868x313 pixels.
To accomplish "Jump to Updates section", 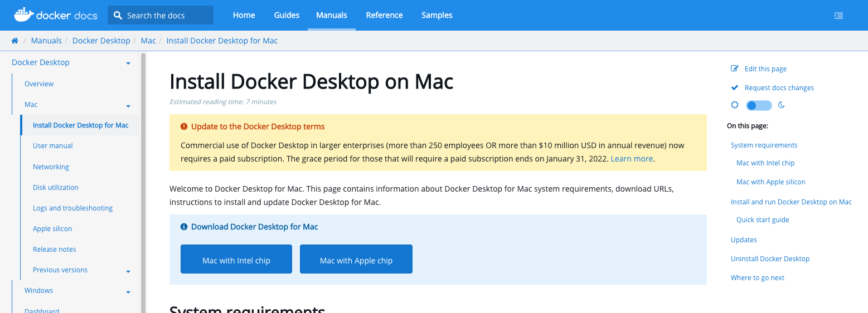I will coord(744,239).
